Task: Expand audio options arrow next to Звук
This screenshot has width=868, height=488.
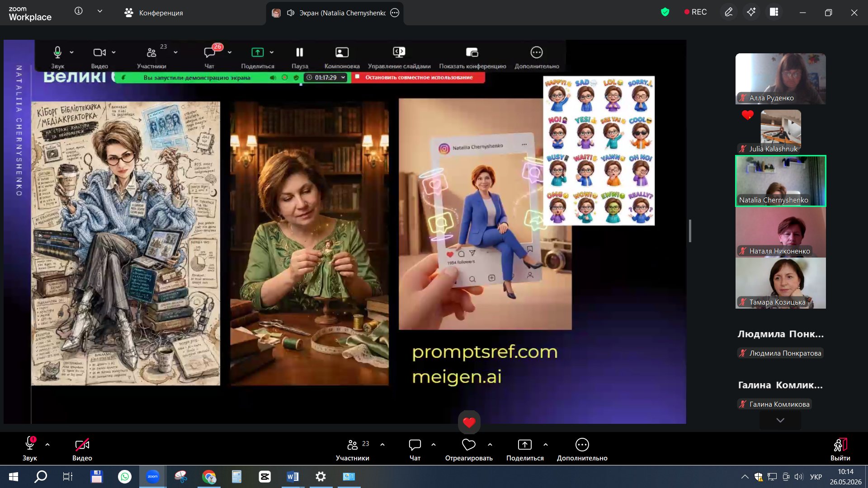Action: (x=47, y=445)
